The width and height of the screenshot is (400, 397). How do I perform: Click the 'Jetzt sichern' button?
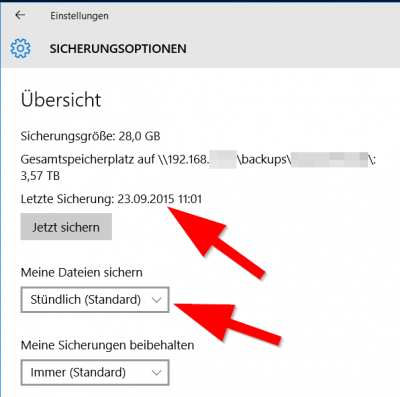66,227
